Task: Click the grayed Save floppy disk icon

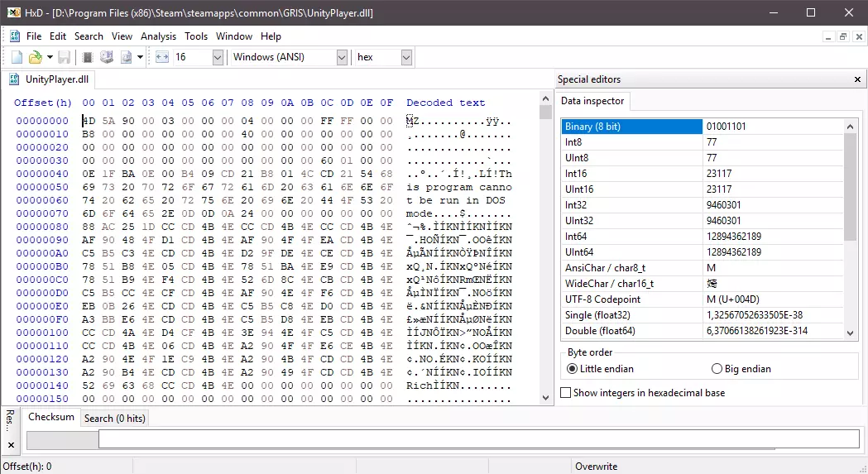Action: [64, 57]
